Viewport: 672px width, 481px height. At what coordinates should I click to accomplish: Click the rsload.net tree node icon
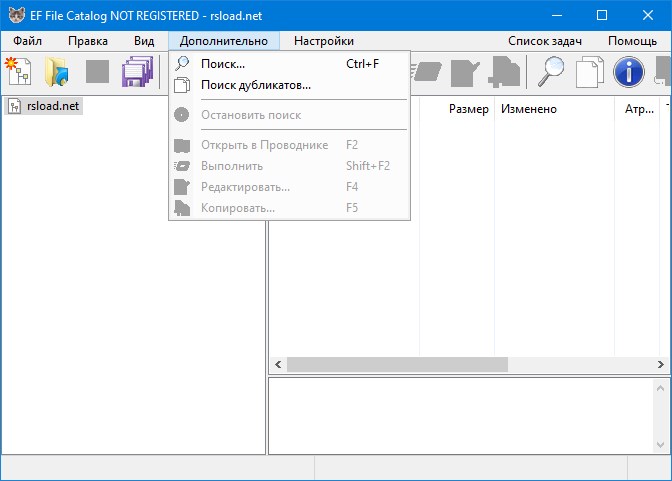[14, 107]
